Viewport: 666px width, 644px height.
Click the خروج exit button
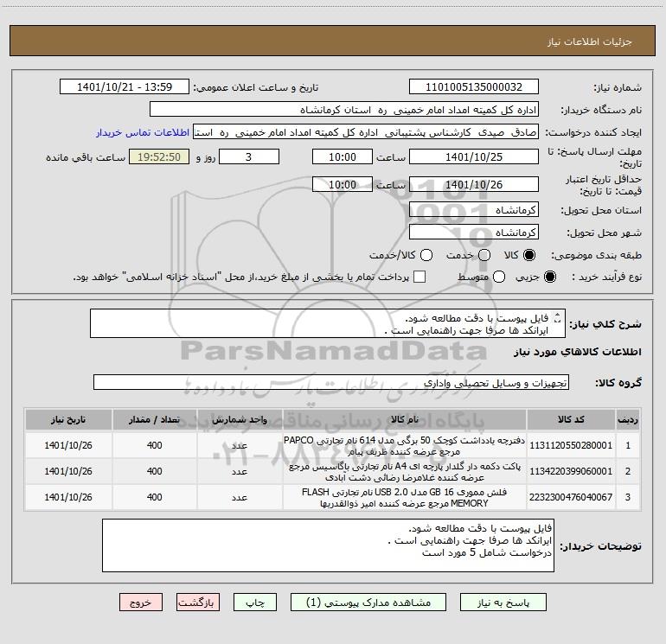pos(141,603)
